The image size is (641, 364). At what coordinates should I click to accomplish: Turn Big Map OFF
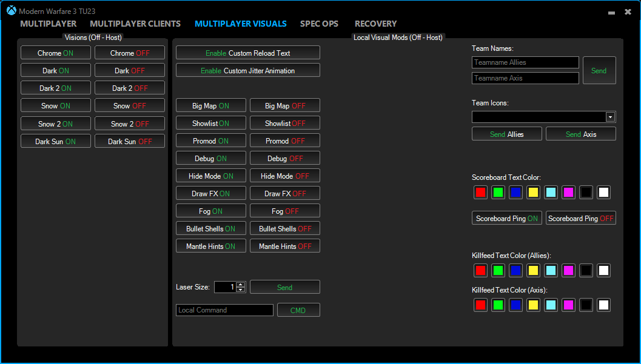tap(285, 105)
